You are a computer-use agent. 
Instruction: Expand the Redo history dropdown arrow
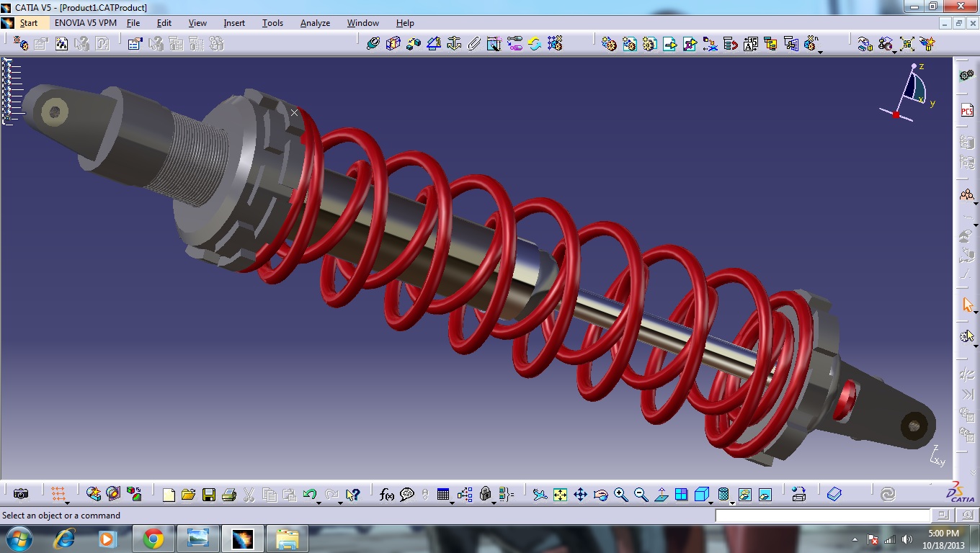(340, 503)
